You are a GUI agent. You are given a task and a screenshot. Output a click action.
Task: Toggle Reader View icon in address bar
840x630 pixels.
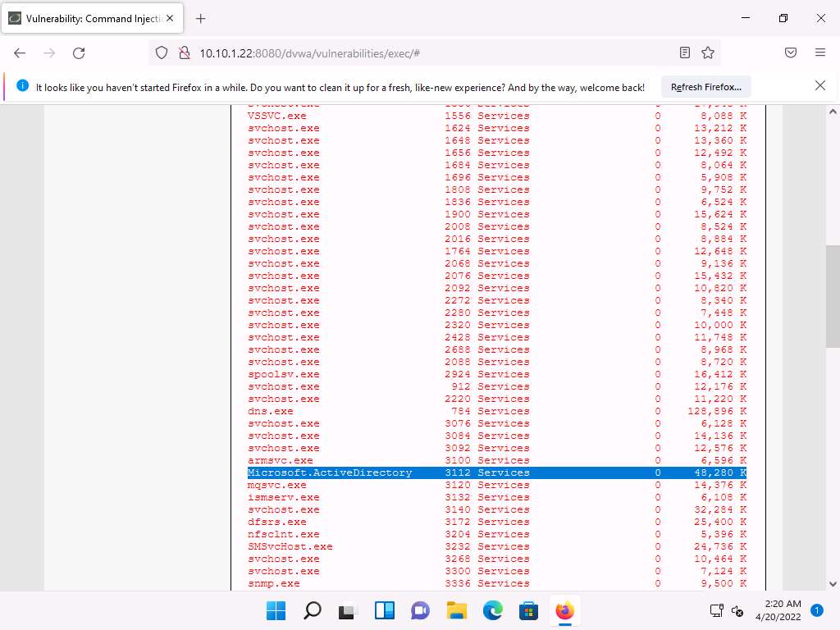(685, 53)
